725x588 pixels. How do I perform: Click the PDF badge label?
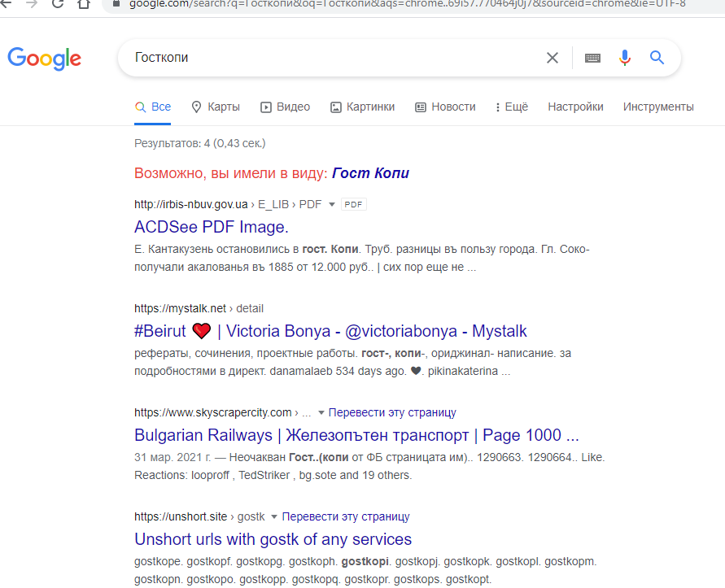[354, 204]
